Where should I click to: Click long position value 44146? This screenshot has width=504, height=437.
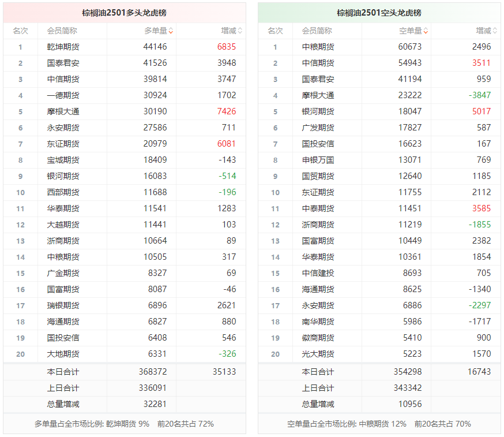(155, 47)
